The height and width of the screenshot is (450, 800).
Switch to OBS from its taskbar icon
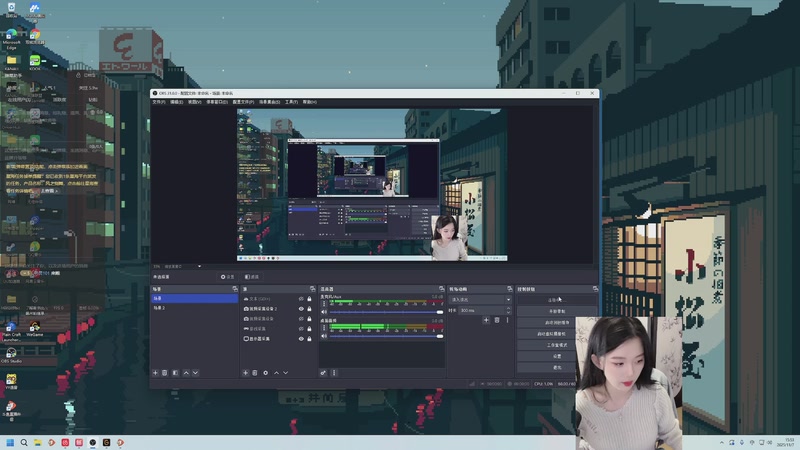pyautogui.click(x=93, y=443)
